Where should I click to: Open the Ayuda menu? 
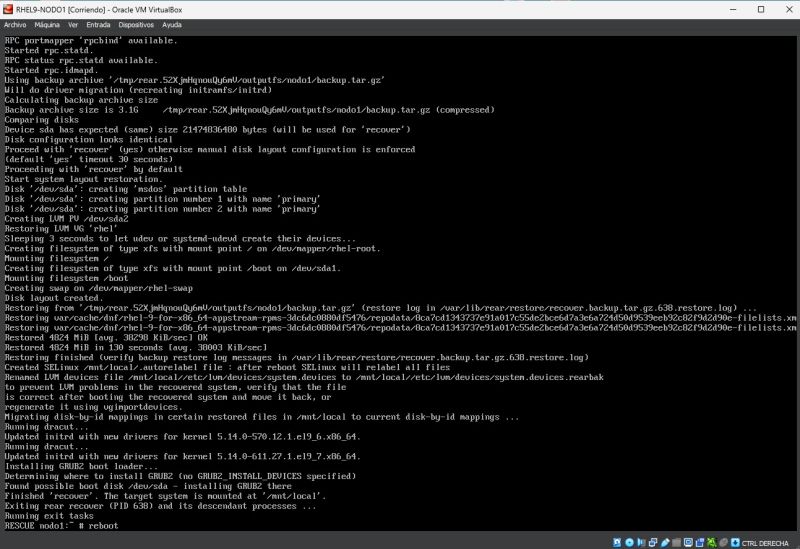tap(172, 24)
